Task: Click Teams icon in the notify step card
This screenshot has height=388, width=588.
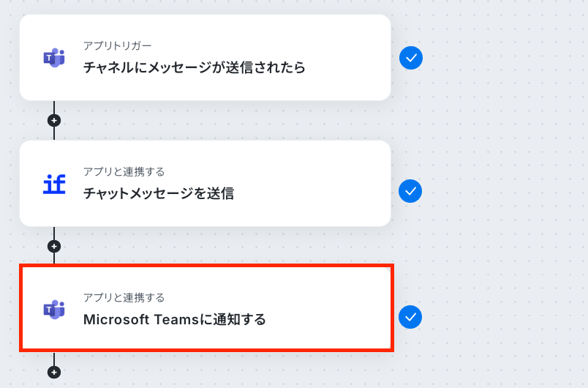Action: pos(54,310)
